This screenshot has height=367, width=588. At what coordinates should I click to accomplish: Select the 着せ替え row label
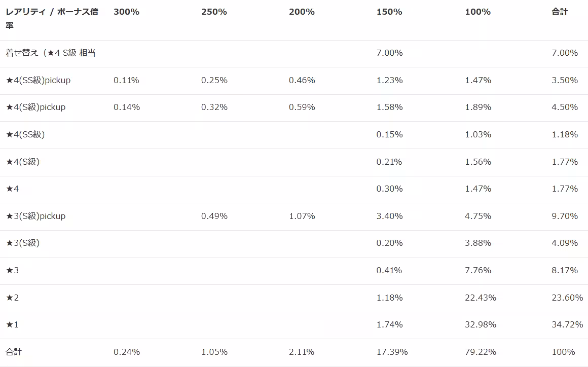51,53
